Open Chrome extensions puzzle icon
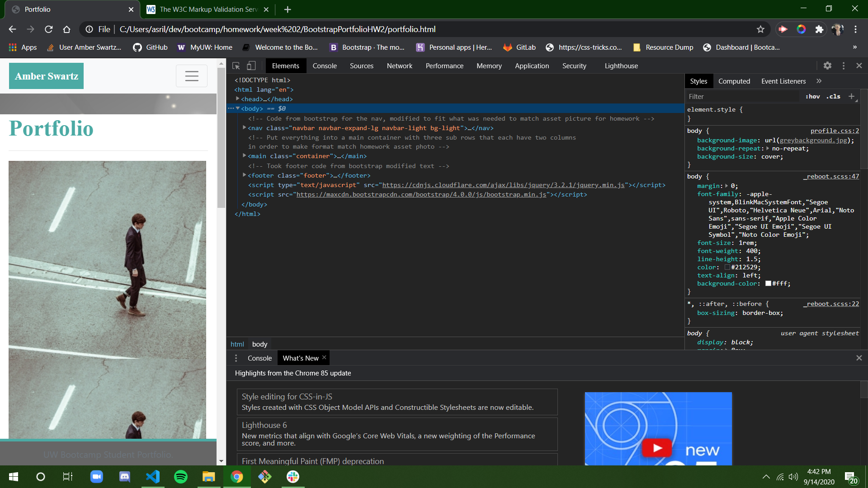Image resolution: width=868 pixels, height=488 pixels. pyautogui.click(x=819, y=29)
